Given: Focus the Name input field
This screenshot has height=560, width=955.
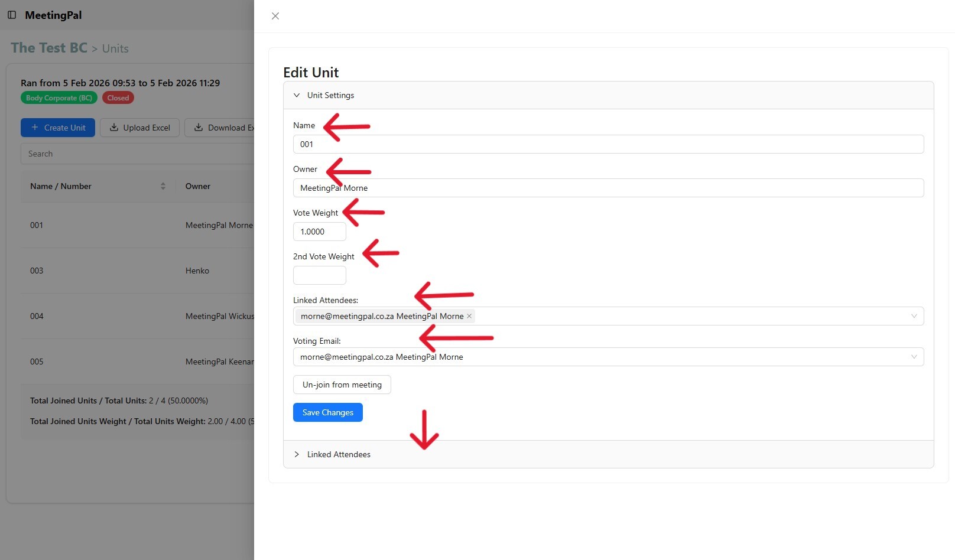Looking at the screenshot, I should point(608,144).
